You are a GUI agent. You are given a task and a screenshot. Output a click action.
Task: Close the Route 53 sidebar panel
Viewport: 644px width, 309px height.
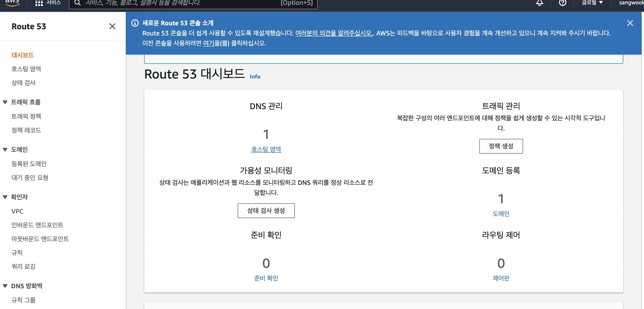pyautogui.click(x=112, y=26)
